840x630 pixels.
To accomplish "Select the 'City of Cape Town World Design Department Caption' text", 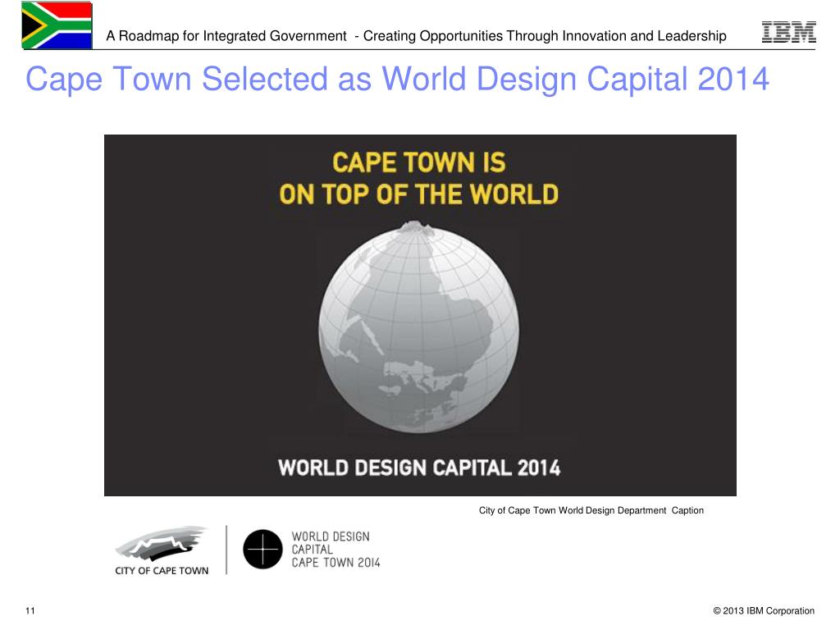I will (591, 510).
